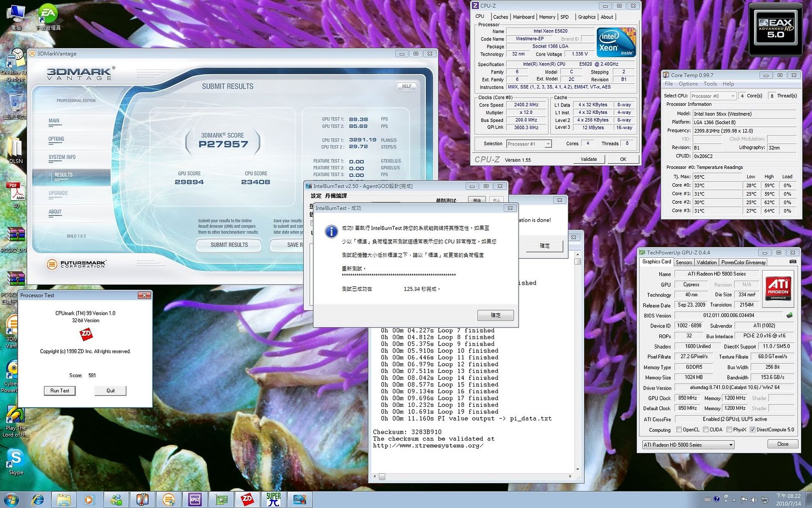Click Validate button in CPU-Z

(589, 159)
